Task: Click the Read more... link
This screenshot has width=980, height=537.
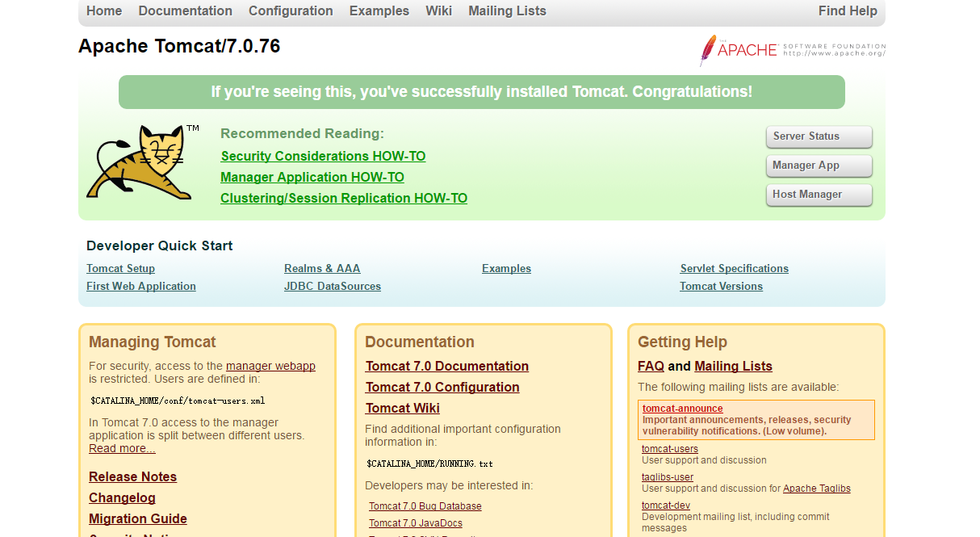Action: (122, 449)
